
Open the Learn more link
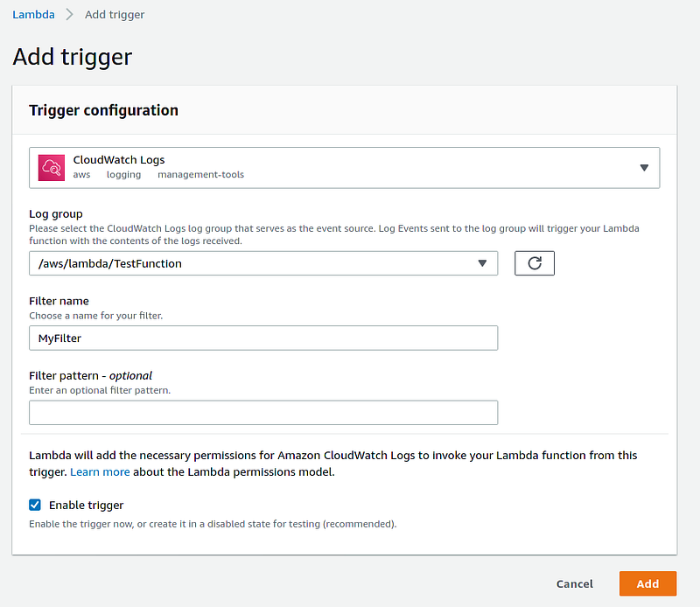tap(100, 471)
